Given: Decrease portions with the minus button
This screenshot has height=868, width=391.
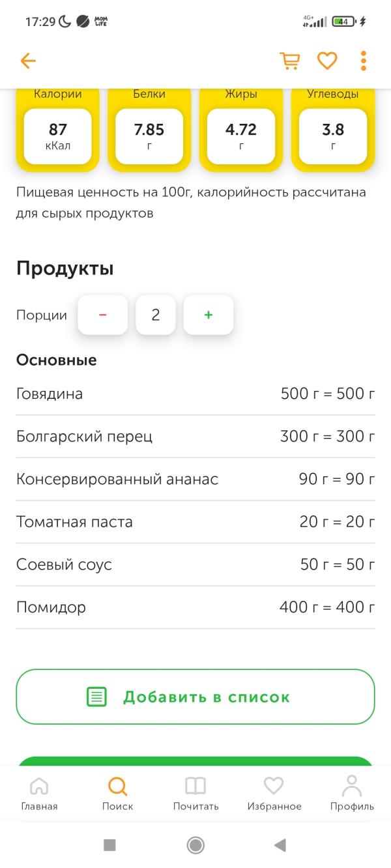Looking at the screenshot, I should pyautogui.click(x=102, y=315).
